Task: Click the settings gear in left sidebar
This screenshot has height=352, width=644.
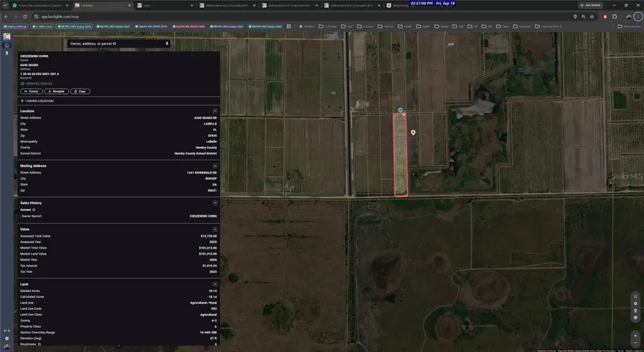Action: pyautogui.click(x=7, y=339)
